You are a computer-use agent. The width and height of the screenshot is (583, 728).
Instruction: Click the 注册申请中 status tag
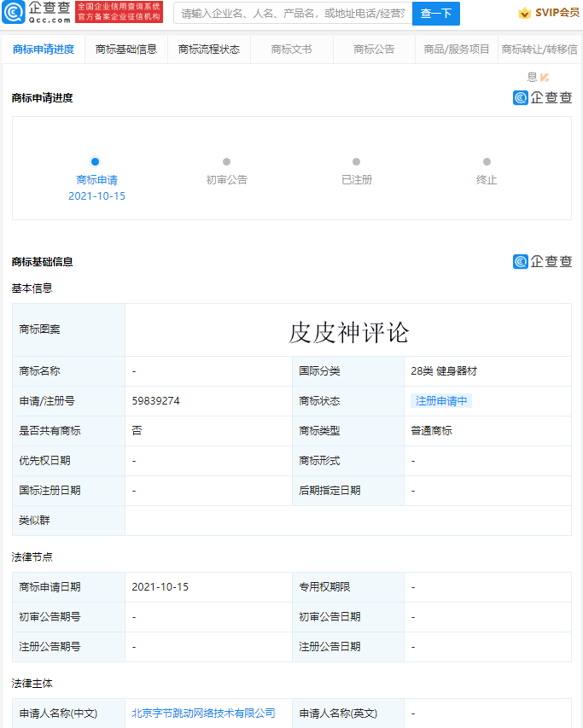pos(441,400)
